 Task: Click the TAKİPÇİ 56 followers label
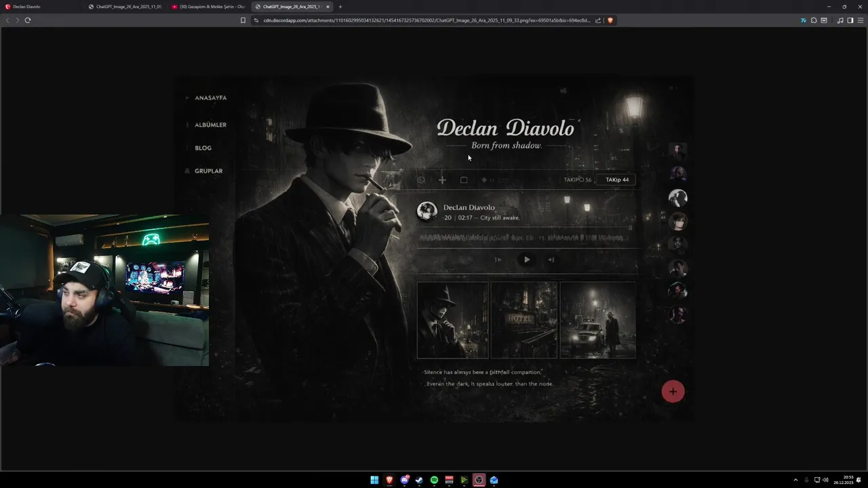[578, 180]
